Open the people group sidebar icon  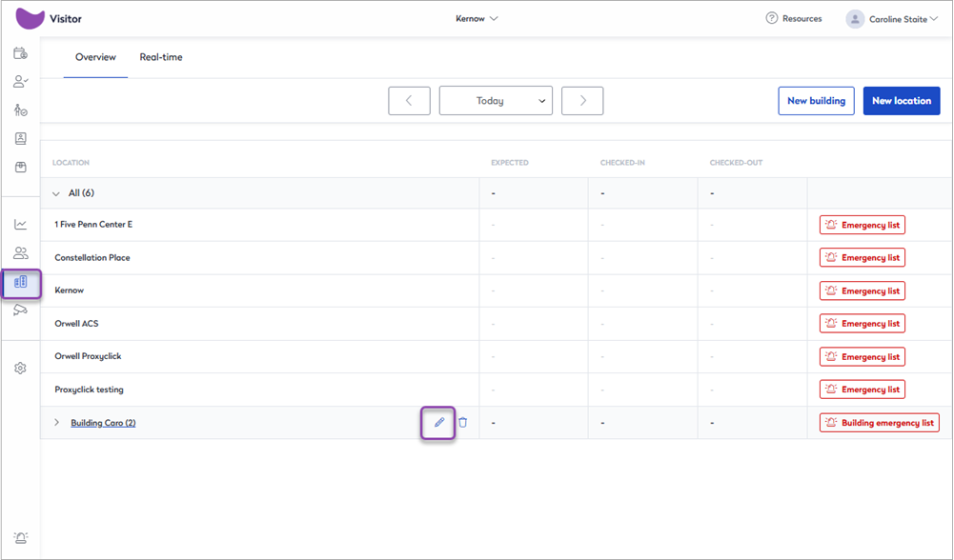20,253
